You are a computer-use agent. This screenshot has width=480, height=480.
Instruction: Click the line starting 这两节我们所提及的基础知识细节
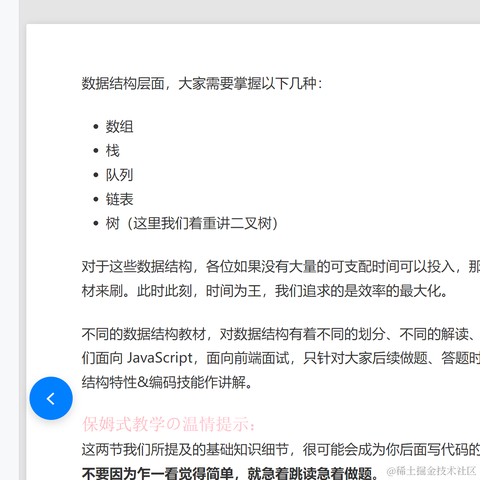[x=281, y=449]
